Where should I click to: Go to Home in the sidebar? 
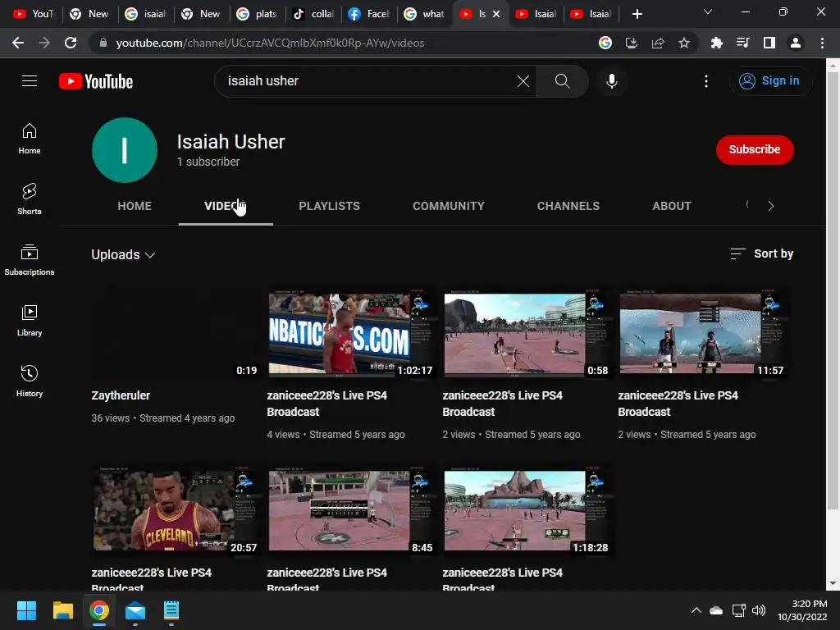pos(30,138)
